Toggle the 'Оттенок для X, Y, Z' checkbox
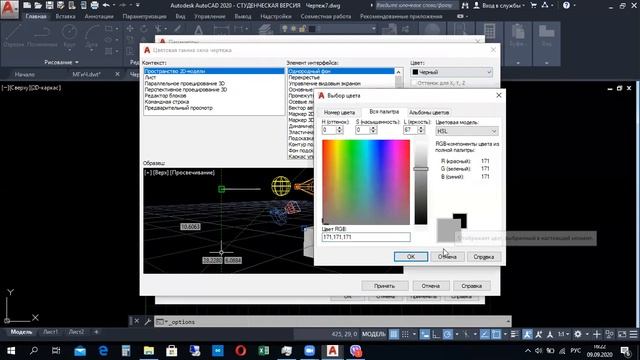Viewport: 640px width, 360px height. 413,83
